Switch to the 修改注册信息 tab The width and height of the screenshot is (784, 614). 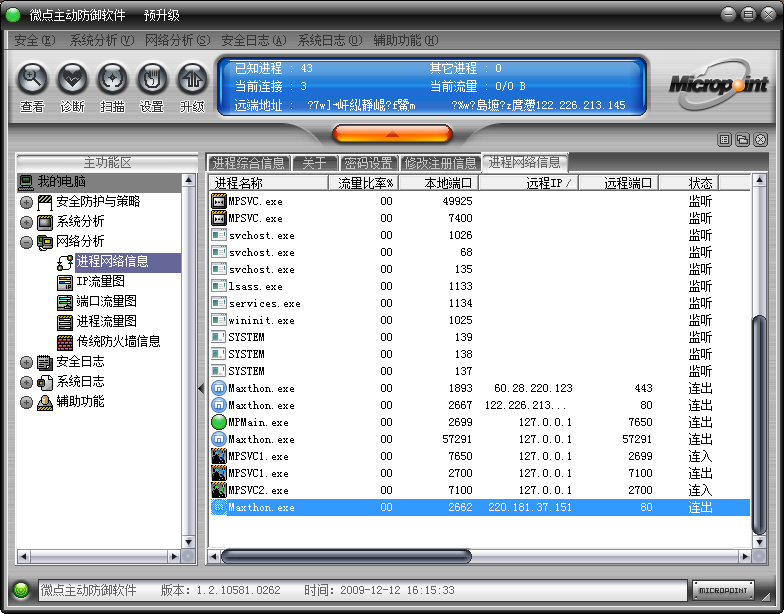(440, 163)
